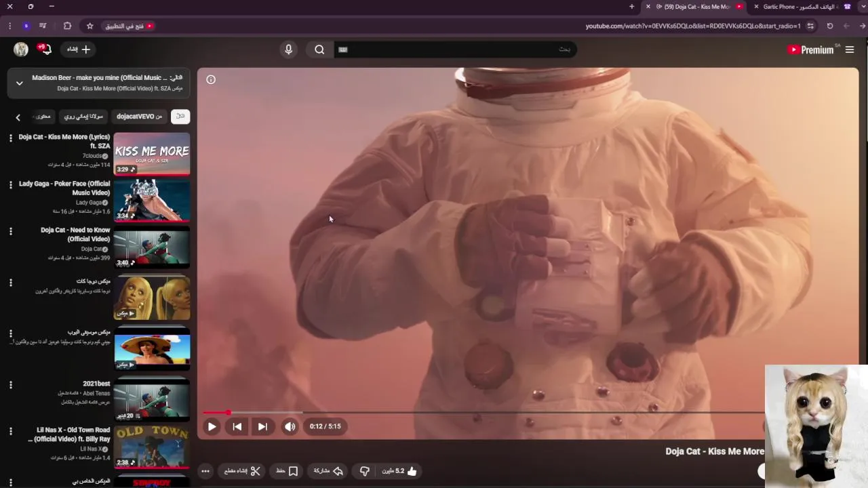
Task: Open Kiss Me More (Lyrics) thumbnail
Action: (152, 154)
